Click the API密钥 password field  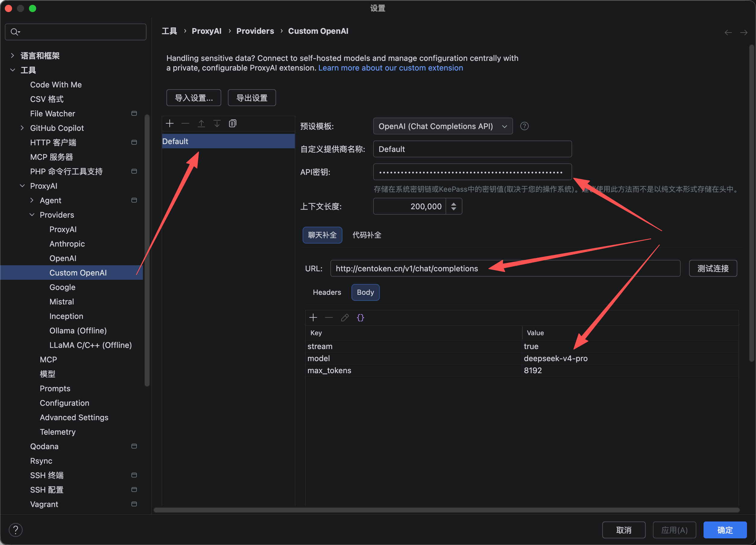click(472, 172)
